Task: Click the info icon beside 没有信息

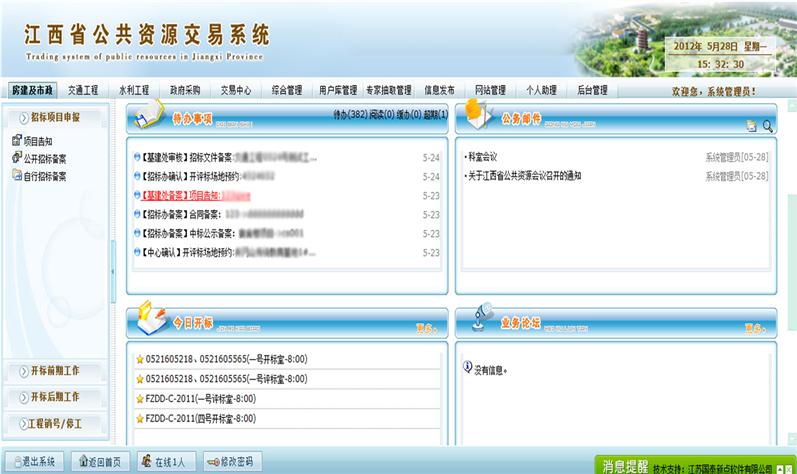Action: pos(468,366)
